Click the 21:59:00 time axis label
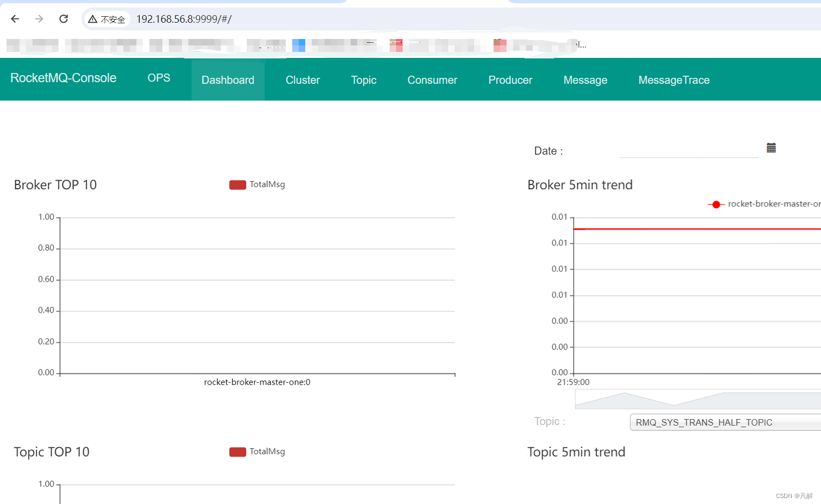The height and width of the screenshot is (504, 821). pos(573,382)
